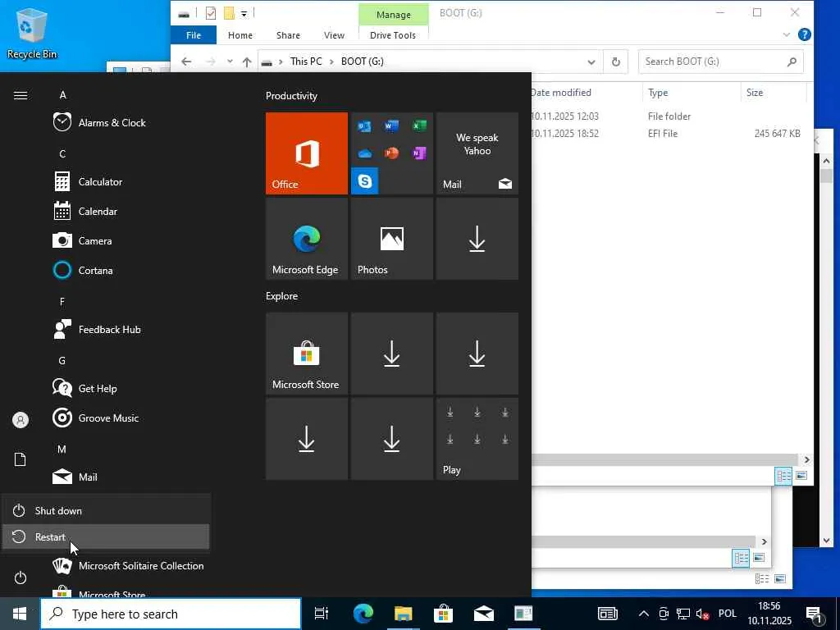Open the Customize Quick Access Toolbar dropdown

(x=244, y=14)
